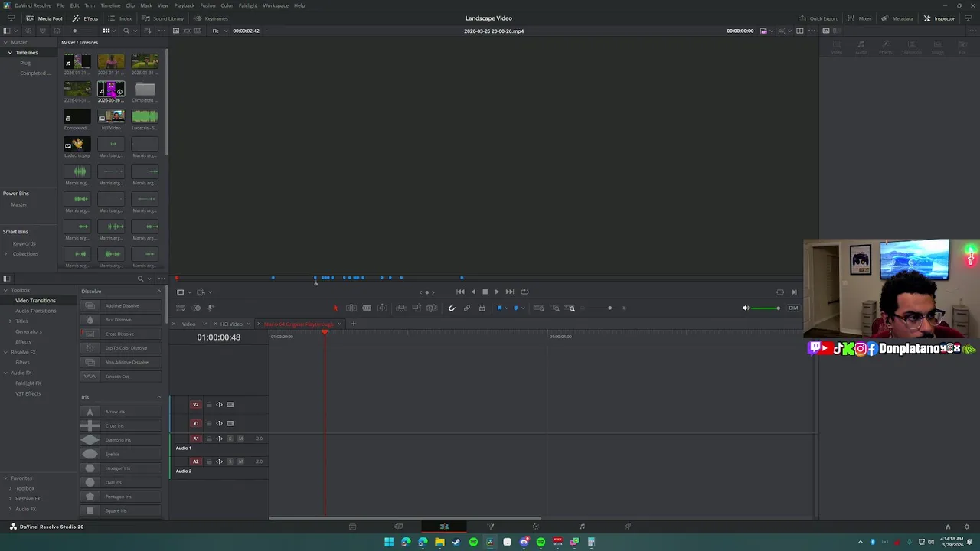Open the Media Pool panel

(x=44, y=18)
